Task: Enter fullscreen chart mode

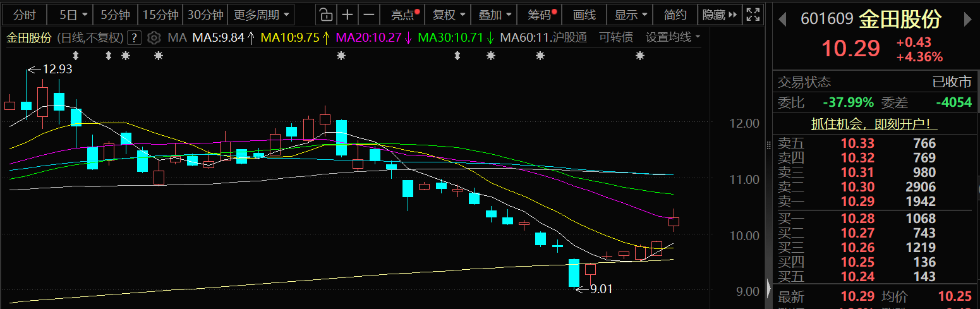Action: click(752, 15)
